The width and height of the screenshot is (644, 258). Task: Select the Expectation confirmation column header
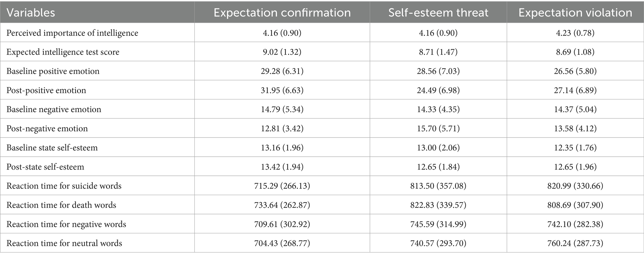pyautogui.click(x=282, y=13)
